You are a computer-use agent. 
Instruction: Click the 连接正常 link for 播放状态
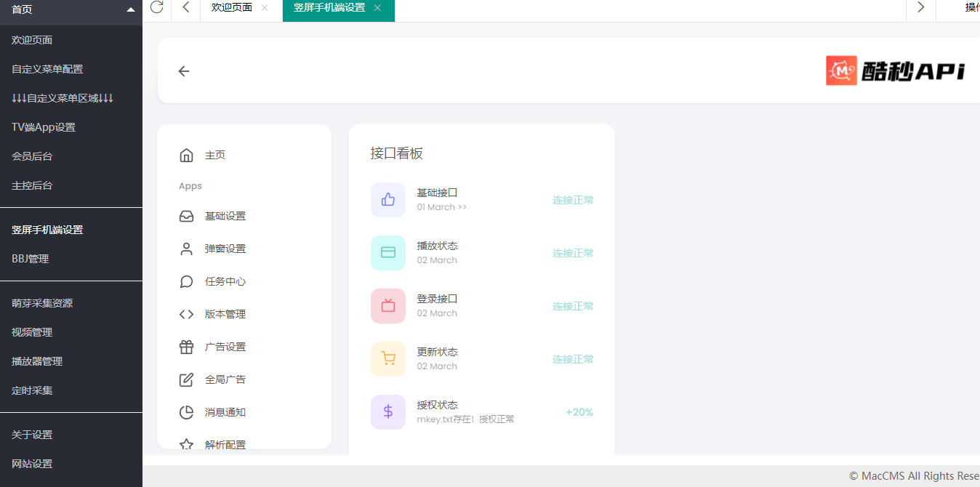click(572, 252)
